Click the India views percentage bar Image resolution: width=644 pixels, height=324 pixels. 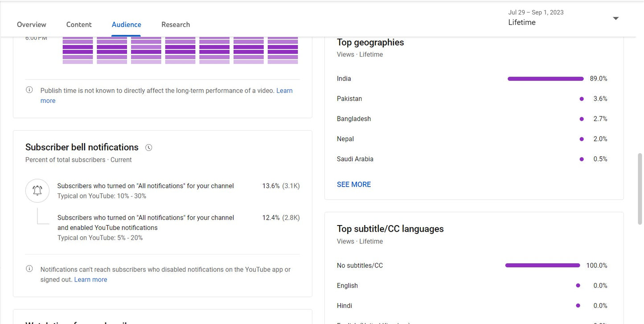[x=546, y=79]
